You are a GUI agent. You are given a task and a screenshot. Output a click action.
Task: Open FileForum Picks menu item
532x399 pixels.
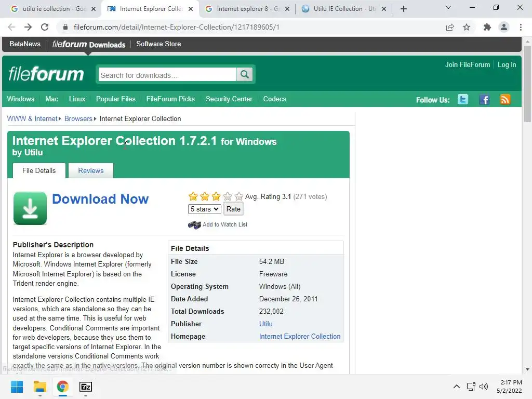tap(170, 99)
